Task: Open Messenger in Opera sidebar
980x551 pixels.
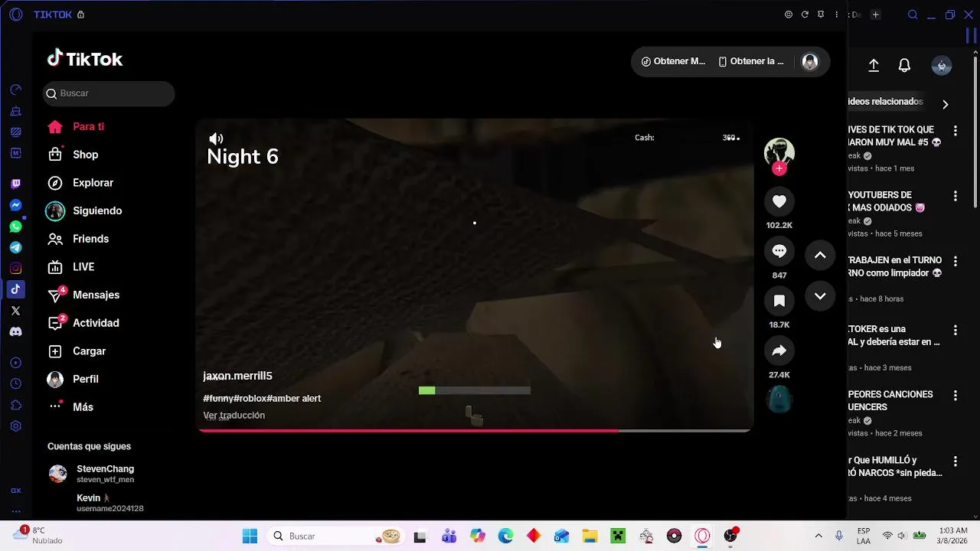Action: pyautogui.click(x=16, y=205)
